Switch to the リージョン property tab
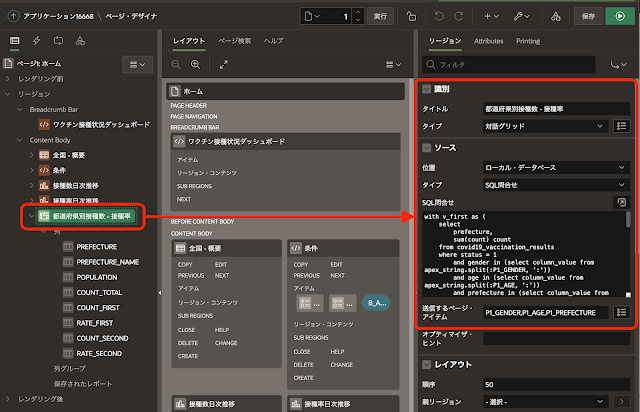 pos(445,41)
